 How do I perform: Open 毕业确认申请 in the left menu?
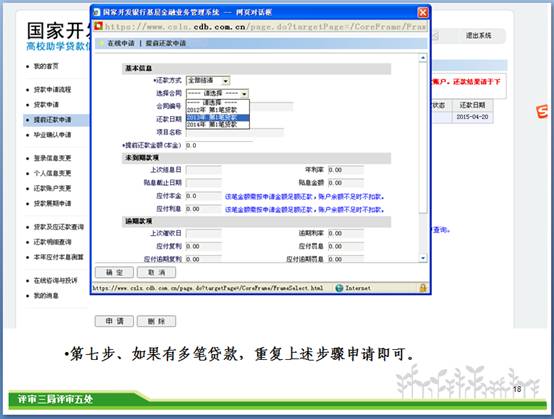(52, 135)
